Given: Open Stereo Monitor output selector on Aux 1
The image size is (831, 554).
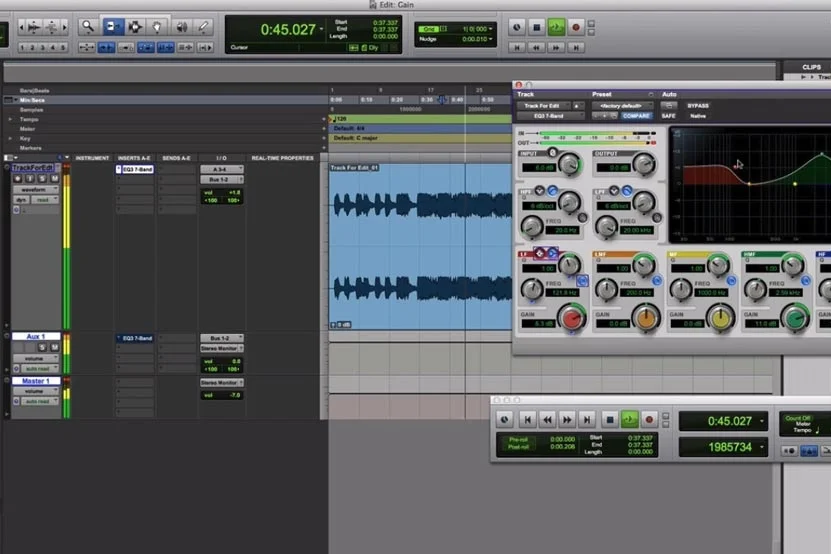Looking at the screenshot, I should point(222,348).
